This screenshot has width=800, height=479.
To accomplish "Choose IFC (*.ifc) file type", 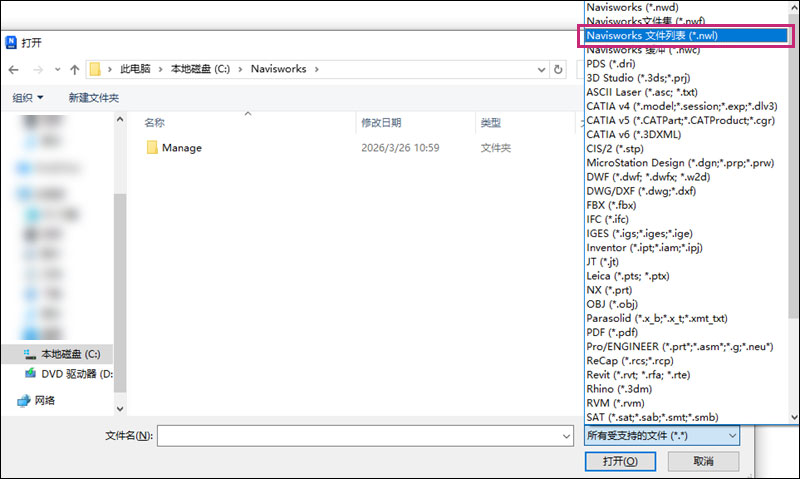I will click(607, 219).
